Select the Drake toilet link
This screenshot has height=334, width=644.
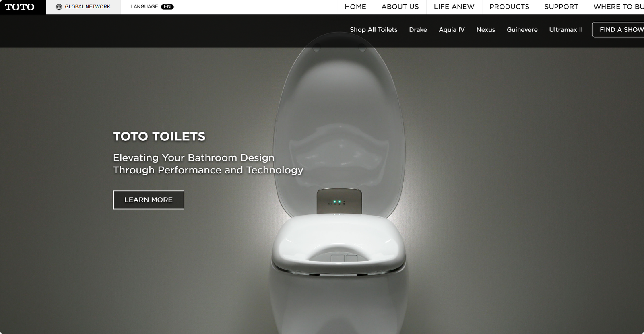[418, 30]
